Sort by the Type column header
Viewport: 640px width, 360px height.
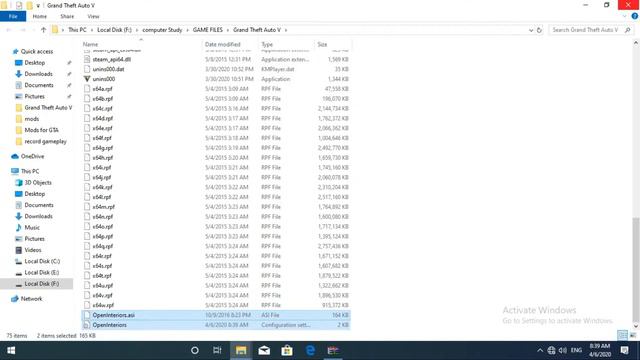click(267, 44)
